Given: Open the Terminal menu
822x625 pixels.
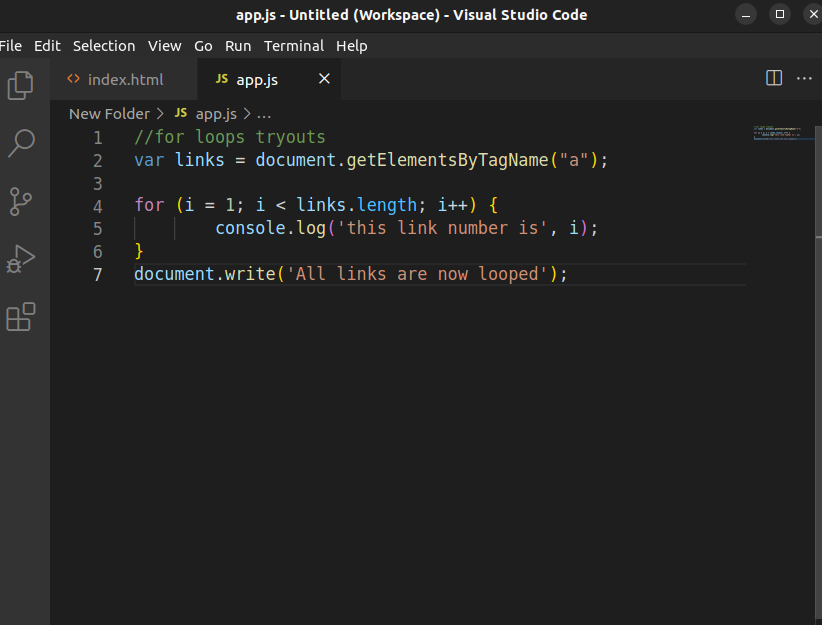Looking at the screenshot, I should [294, 46].
